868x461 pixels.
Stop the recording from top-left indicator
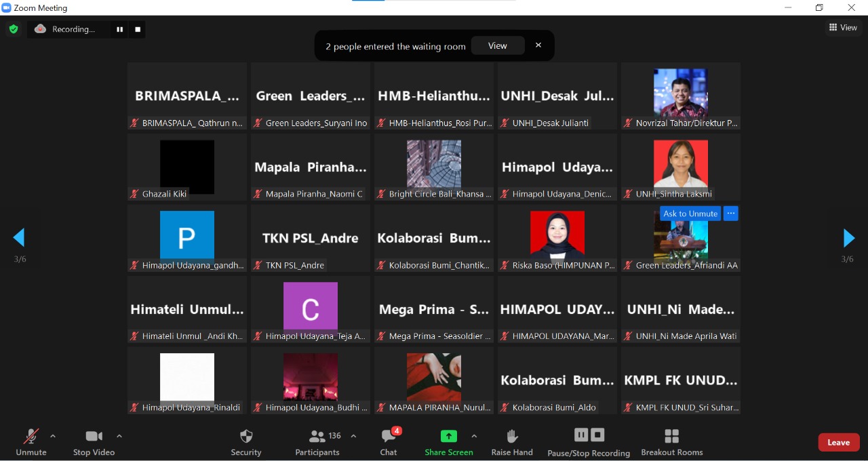(x=138, y=29)
